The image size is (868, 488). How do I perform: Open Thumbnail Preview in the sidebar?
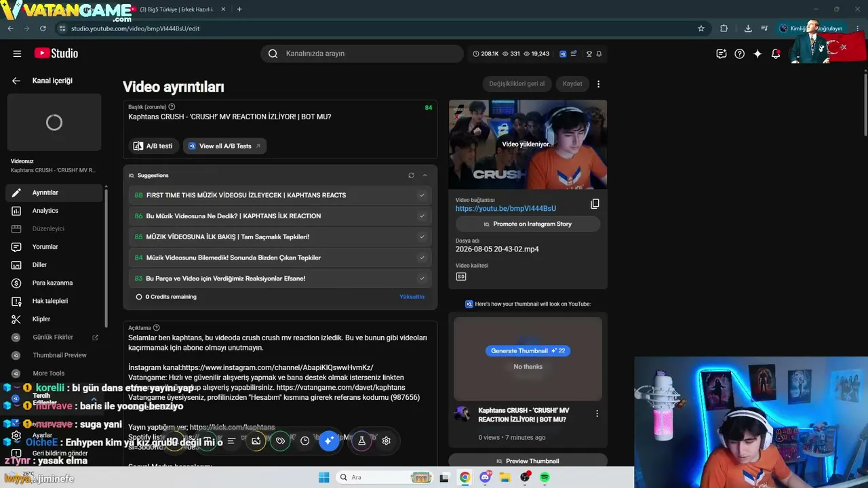(54, 355)
